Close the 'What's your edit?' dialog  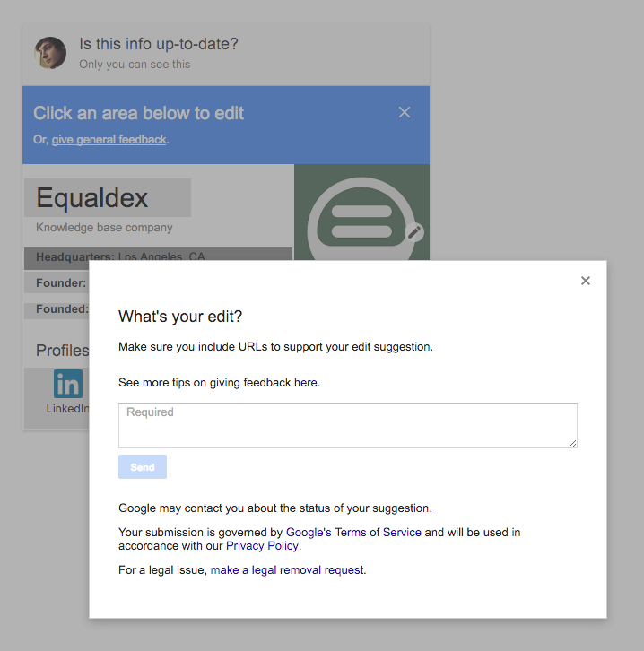tap(585, 281)
